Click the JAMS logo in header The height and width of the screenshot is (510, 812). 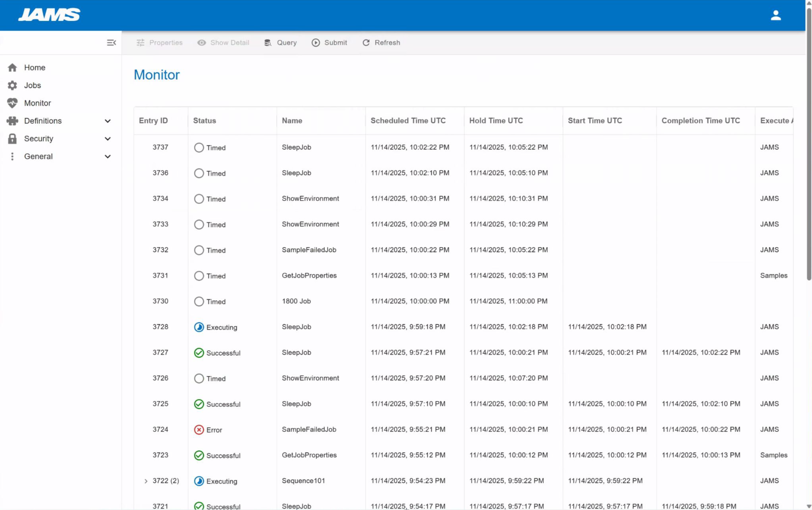click(49, 15)
